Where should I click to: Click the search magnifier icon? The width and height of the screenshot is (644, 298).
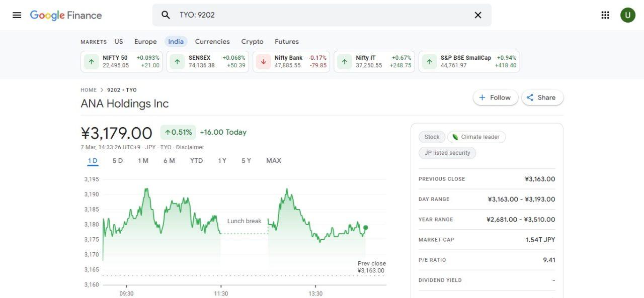pos(166,15)
